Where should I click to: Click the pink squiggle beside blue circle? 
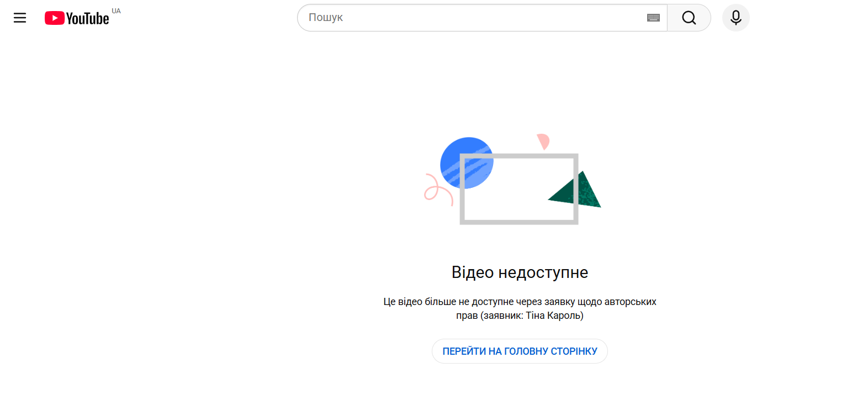click(437, 190)
